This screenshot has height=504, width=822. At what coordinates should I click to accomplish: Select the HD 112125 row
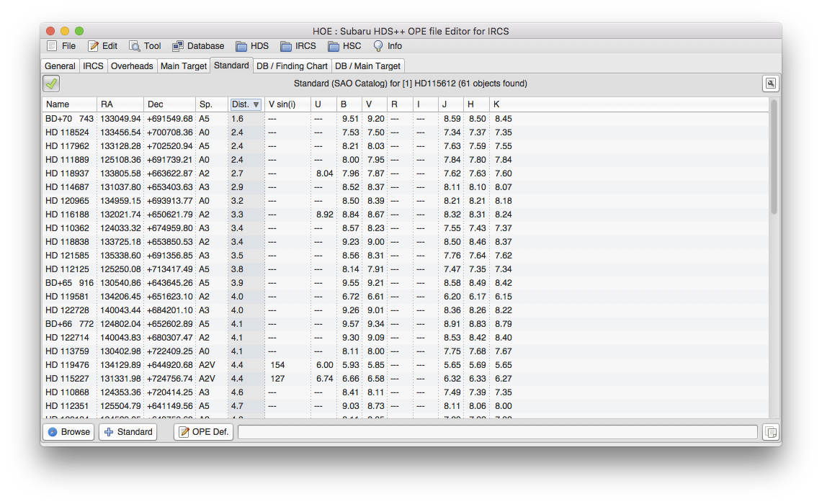(405, 269)
